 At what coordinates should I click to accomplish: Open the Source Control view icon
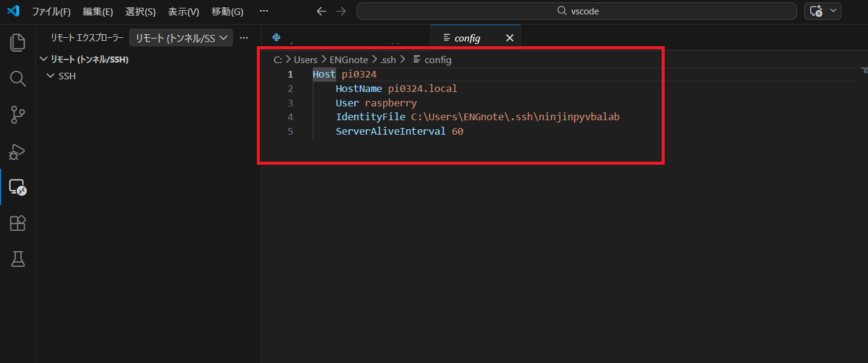(18, 114)
